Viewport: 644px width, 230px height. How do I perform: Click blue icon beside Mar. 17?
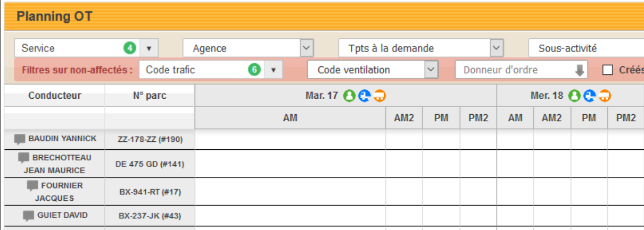(x=365, y=96)
